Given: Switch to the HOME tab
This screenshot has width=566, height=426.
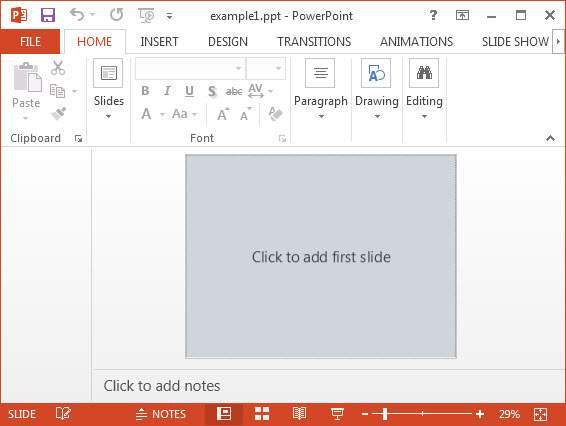Looking at the screenshot, I should tap(95, 42).
